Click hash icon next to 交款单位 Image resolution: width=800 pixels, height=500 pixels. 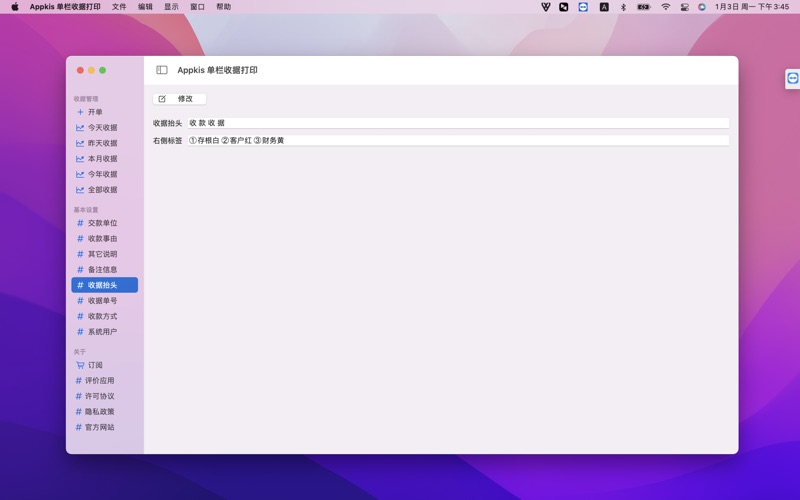(80, 223)
